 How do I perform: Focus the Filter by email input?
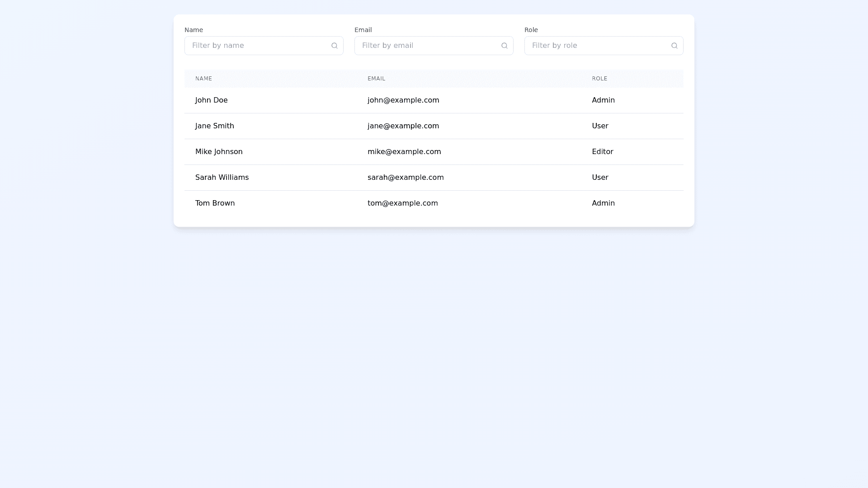pos(428,46)
